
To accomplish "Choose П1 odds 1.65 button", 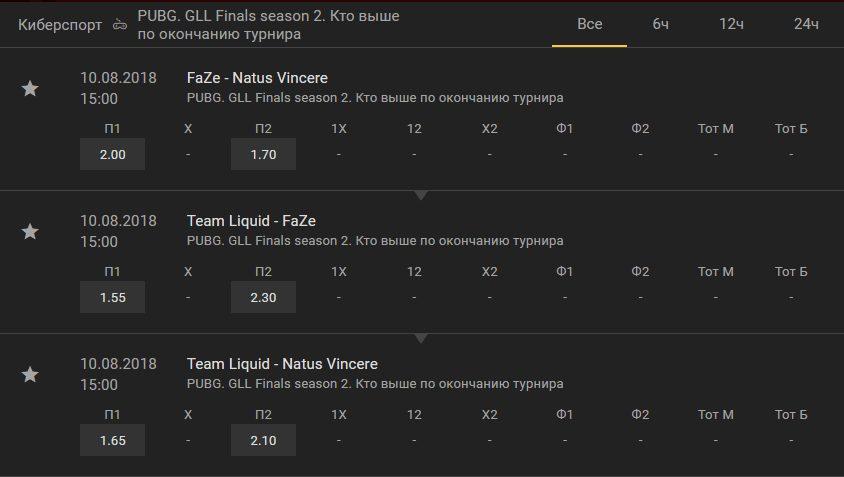I will coord(112,440).
